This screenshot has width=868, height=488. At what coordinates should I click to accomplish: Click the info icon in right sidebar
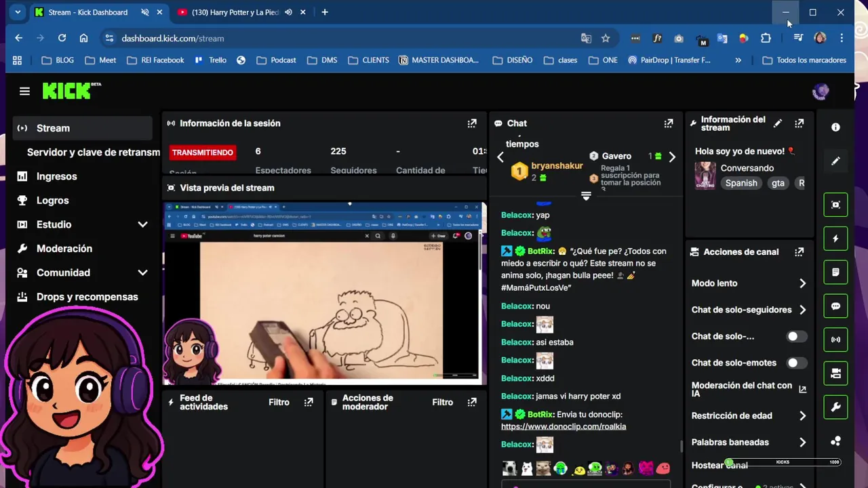[835, 127]
